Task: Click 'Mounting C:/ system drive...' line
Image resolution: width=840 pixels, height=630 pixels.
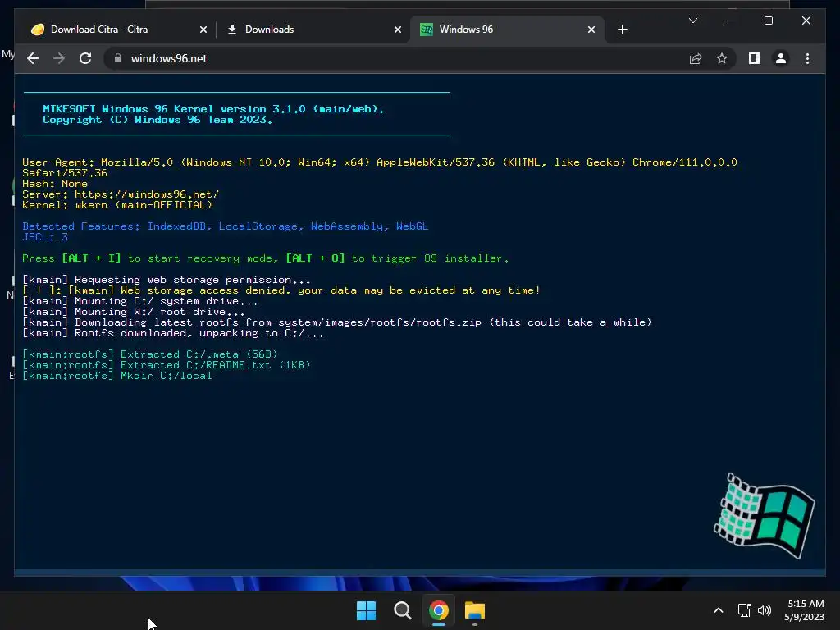Action: click(139, 301)
